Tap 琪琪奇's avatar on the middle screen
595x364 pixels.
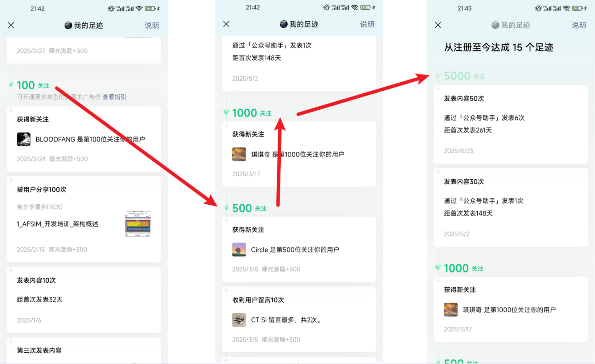click(239, 154)
